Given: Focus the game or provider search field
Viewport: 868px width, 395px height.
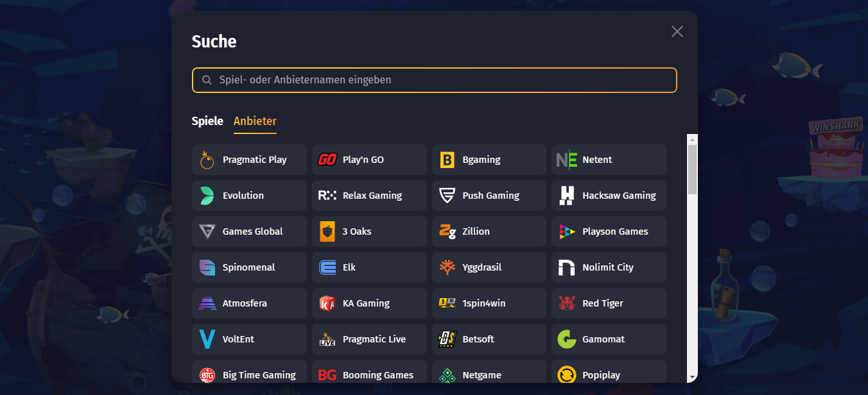Looking at the screenshot, I should tap(435, 80).
